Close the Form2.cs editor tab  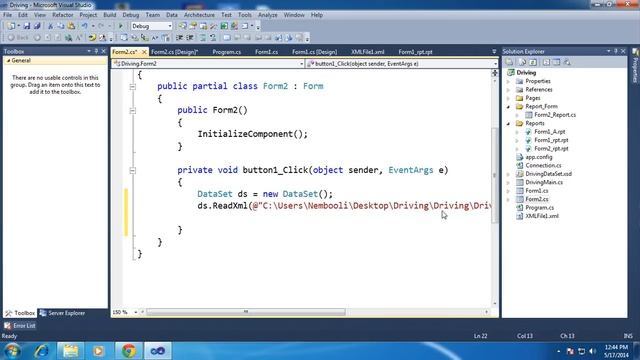tap(144, 52)
